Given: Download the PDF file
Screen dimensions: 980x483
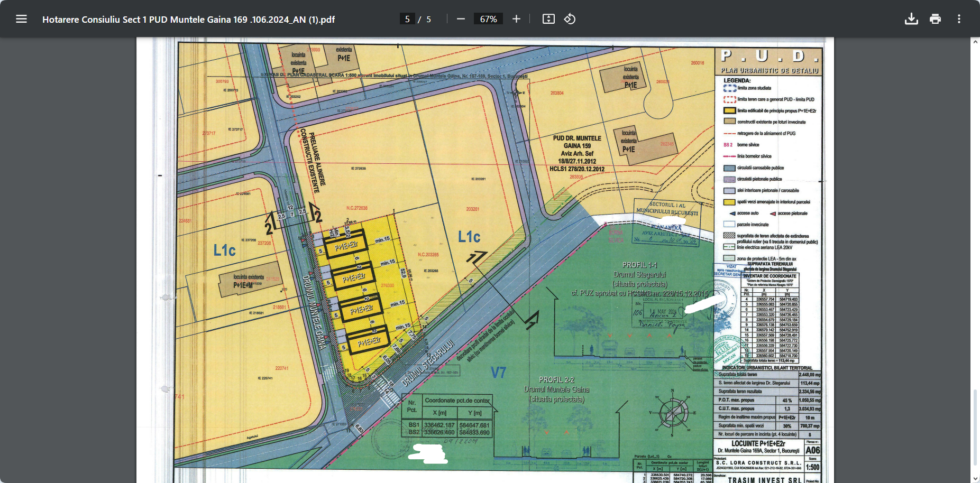Looking at the screenshot, I should [911, 19].
